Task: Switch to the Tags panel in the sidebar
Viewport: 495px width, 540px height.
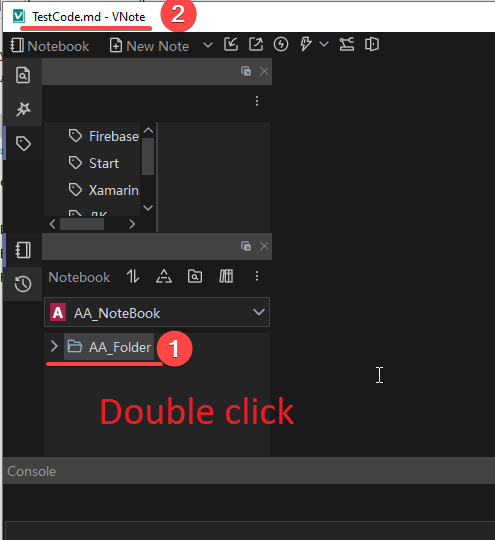Action: [x=23, y=143]
